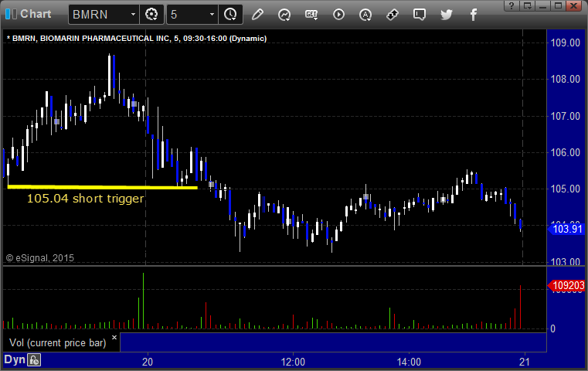The image size is (588, 371).
Task: Select the yellow short trigger line
Action: coord(102,186)
